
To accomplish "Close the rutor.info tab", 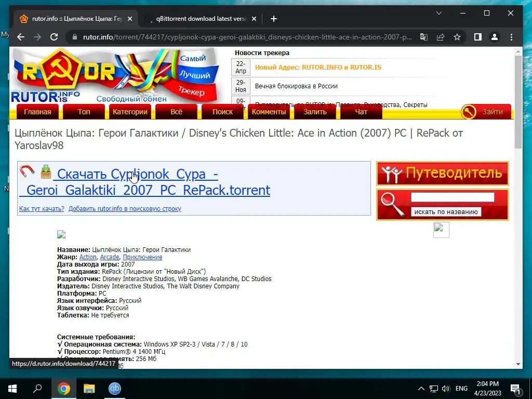I will click(129, 19).
